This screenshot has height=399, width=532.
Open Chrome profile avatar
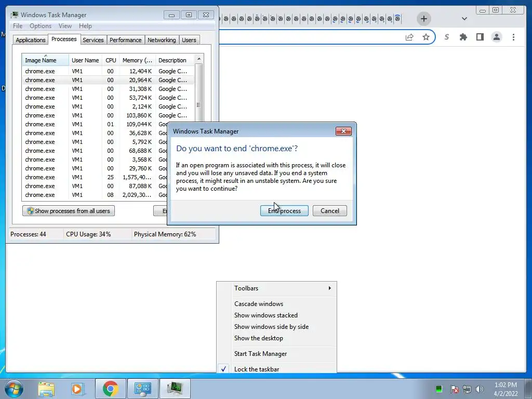(496, 37)
